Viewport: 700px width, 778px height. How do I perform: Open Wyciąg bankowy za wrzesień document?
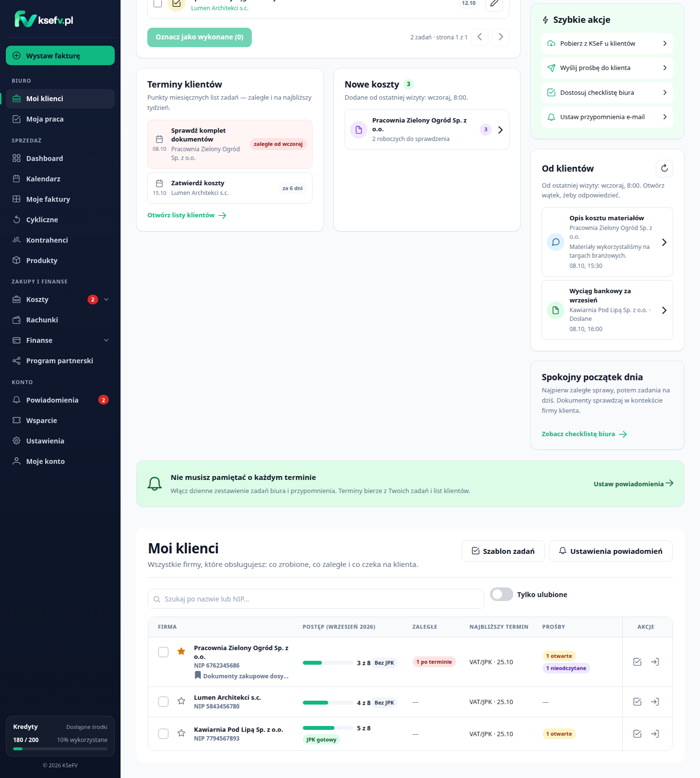click(x=607, y=310)
